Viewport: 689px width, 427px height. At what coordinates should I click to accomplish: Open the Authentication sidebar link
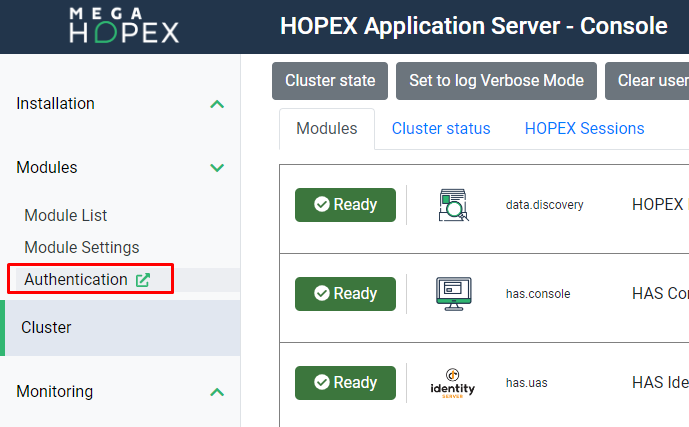[76, 280]
